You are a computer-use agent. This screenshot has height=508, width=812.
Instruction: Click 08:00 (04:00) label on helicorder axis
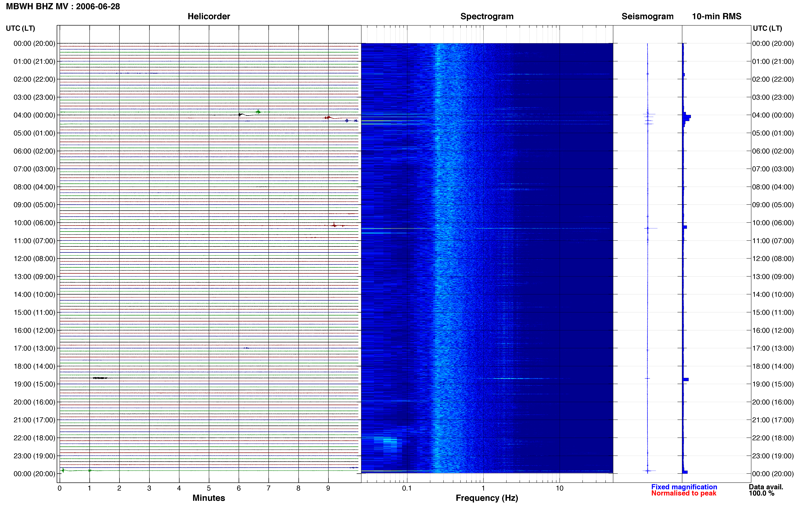pos(34,187)
